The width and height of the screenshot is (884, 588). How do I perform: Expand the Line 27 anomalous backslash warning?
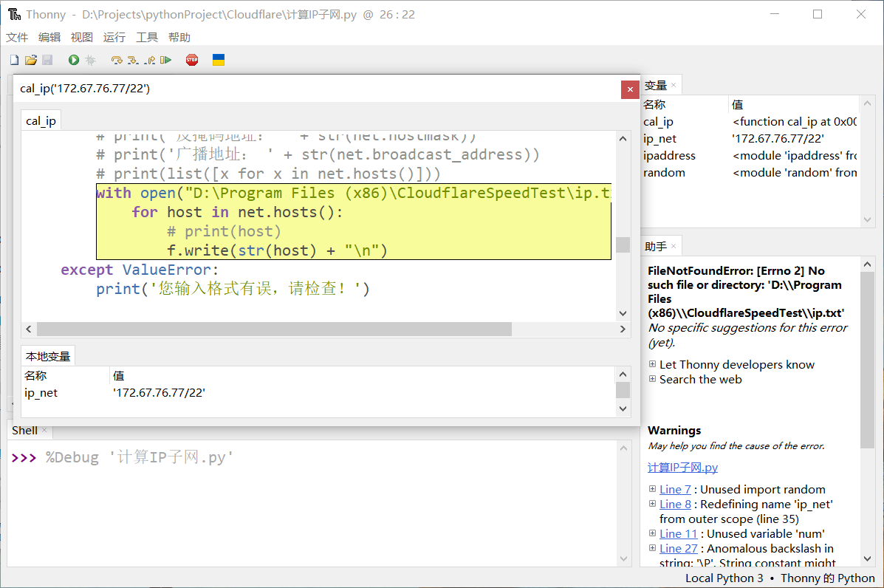pos(652,548)
